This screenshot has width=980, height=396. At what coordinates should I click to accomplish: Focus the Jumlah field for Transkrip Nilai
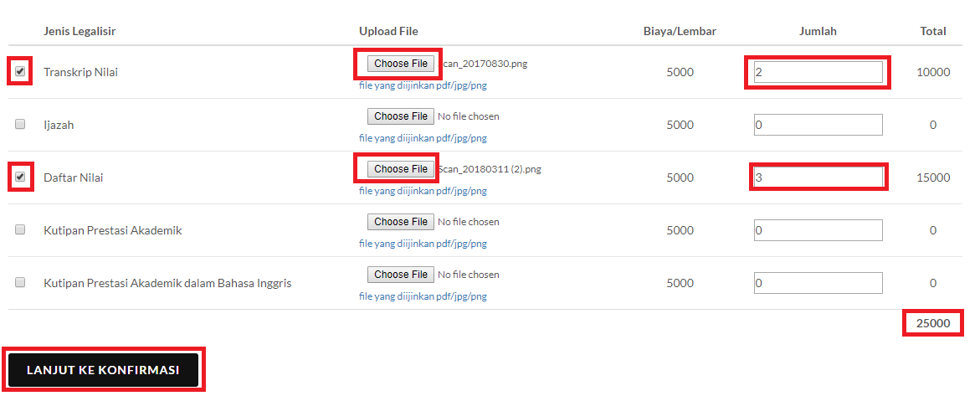(818, 72)
